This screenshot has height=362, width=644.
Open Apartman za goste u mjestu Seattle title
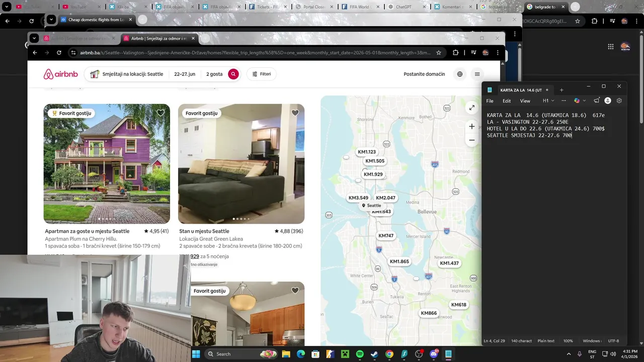click(87, 231)
